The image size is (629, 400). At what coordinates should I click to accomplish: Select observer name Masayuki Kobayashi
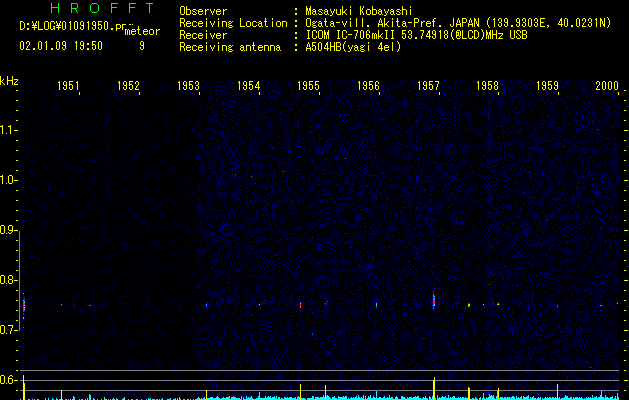[359, 11]
